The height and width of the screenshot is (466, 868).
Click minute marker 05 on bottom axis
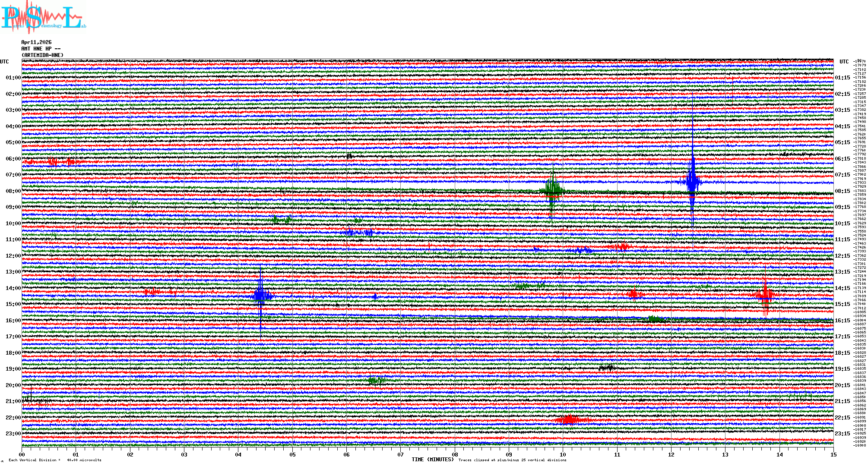(292, 455)
